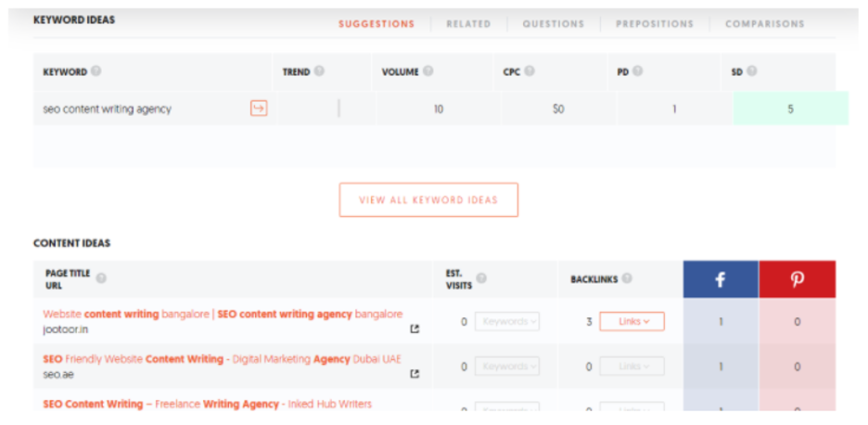This screenshot has height=425, width=868.
Task: Click the Pinterest column header icon
Action: (x=798, y=280)
